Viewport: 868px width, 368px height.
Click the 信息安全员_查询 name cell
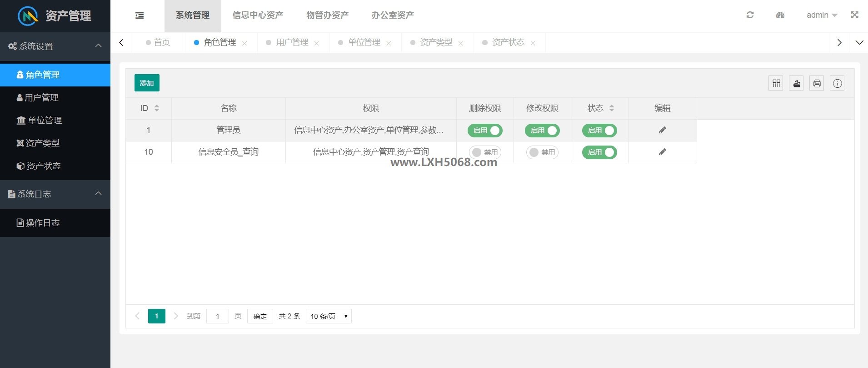(229, 152)
